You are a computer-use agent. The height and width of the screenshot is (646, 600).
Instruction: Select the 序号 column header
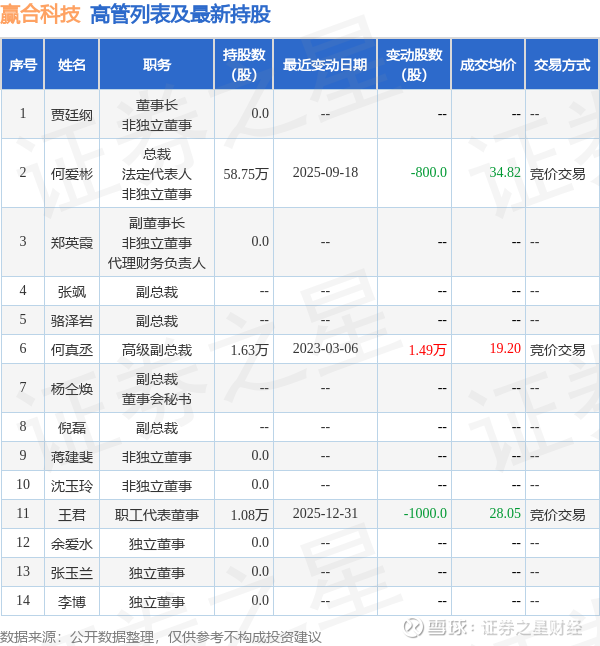coord(23,64)
